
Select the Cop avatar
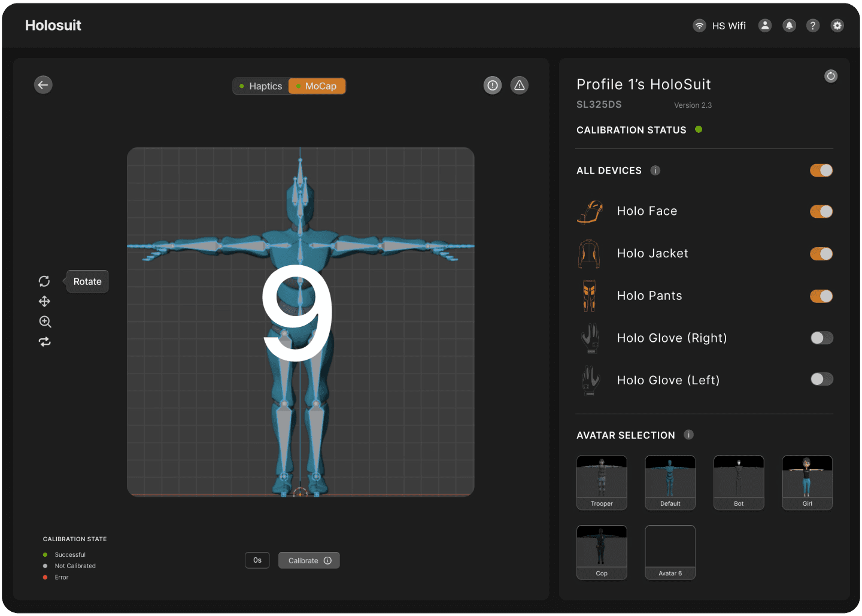(602, 553)
